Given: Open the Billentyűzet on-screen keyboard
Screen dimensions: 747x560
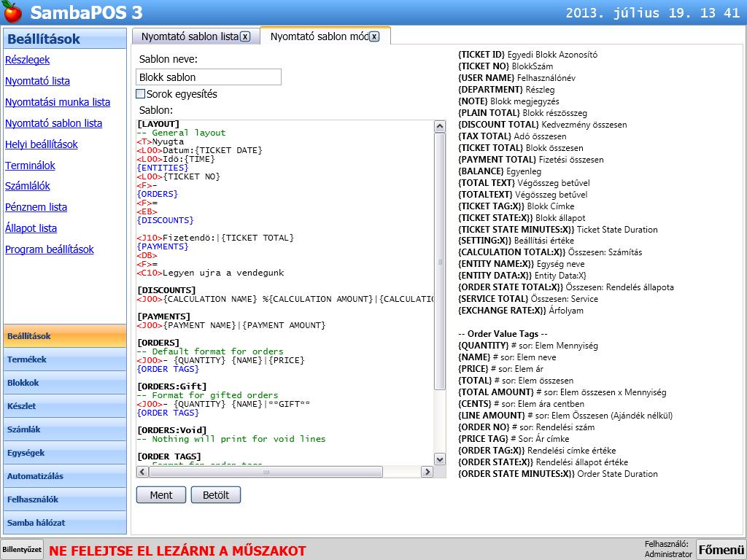Looking at the screenshot, I should [22, 549].
